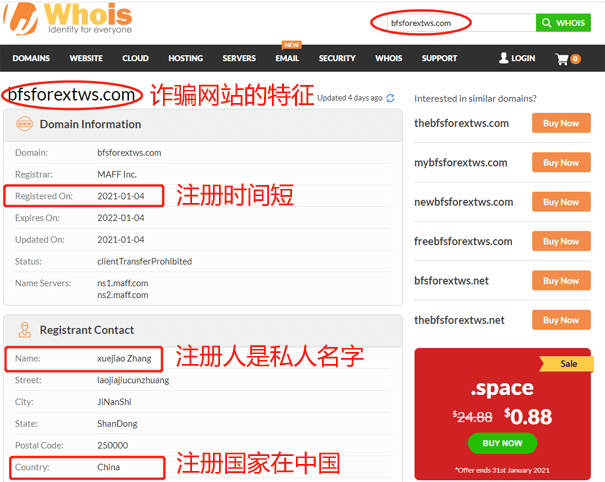605x482 pixels.
Task: Open the DOMAINS menu
Action: [31, 58]
